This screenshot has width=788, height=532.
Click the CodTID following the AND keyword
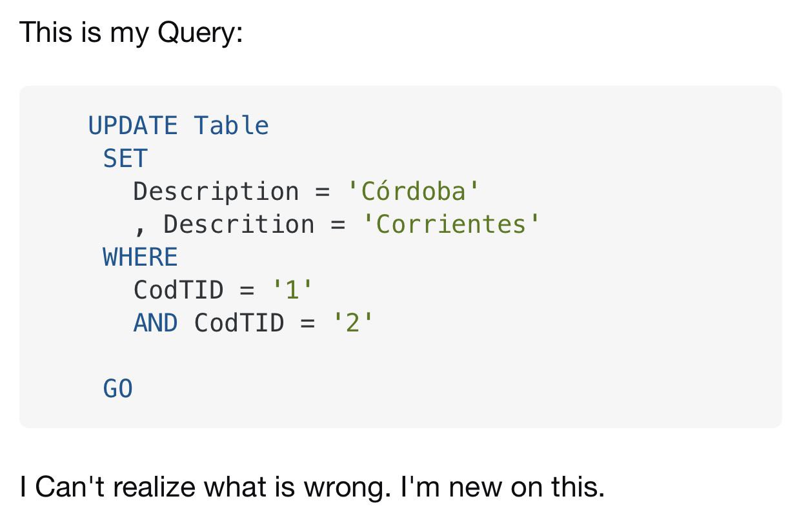239,322
